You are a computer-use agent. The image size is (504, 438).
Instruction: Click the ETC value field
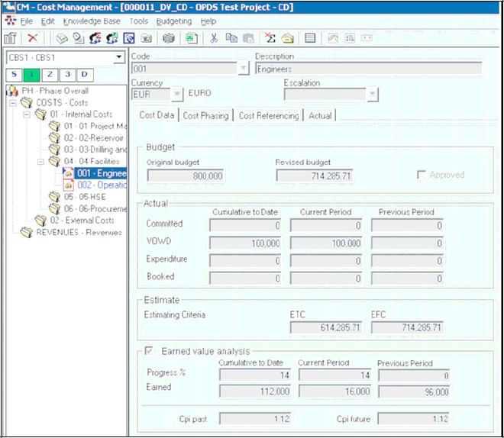326,327
